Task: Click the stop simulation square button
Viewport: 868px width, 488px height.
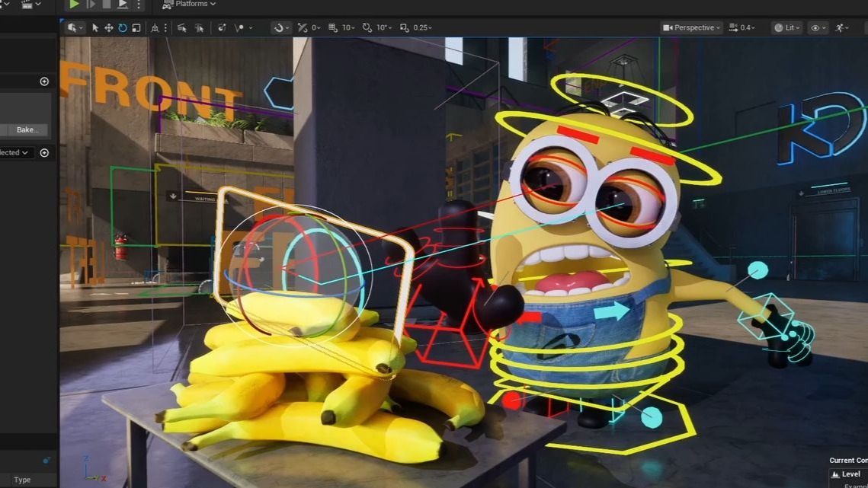Action: tap(107, 4)
